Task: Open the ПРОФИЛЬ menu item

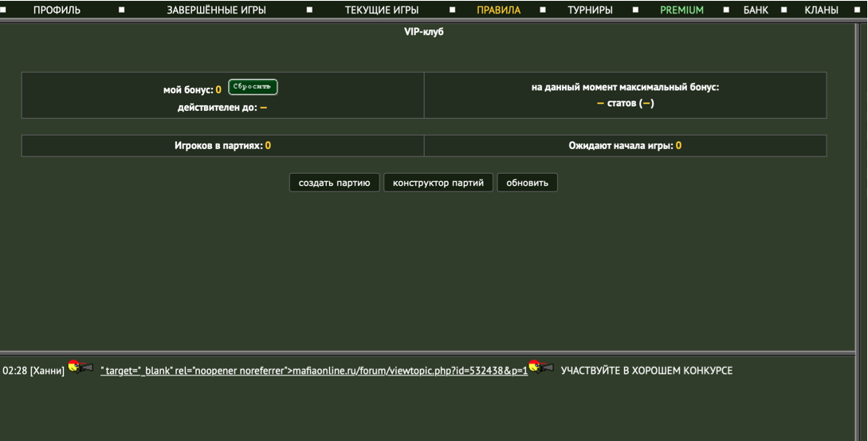Action: (57, 10)
